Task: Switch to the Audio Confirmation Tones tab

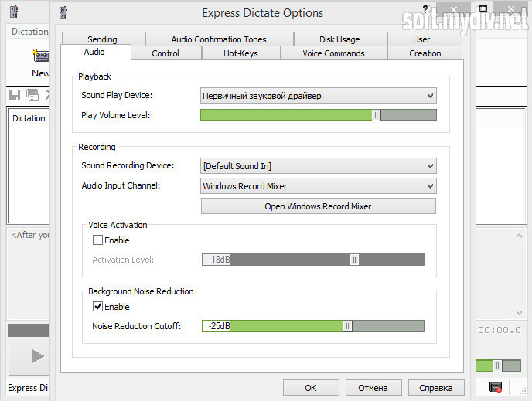Action: (x=219, y=39)
